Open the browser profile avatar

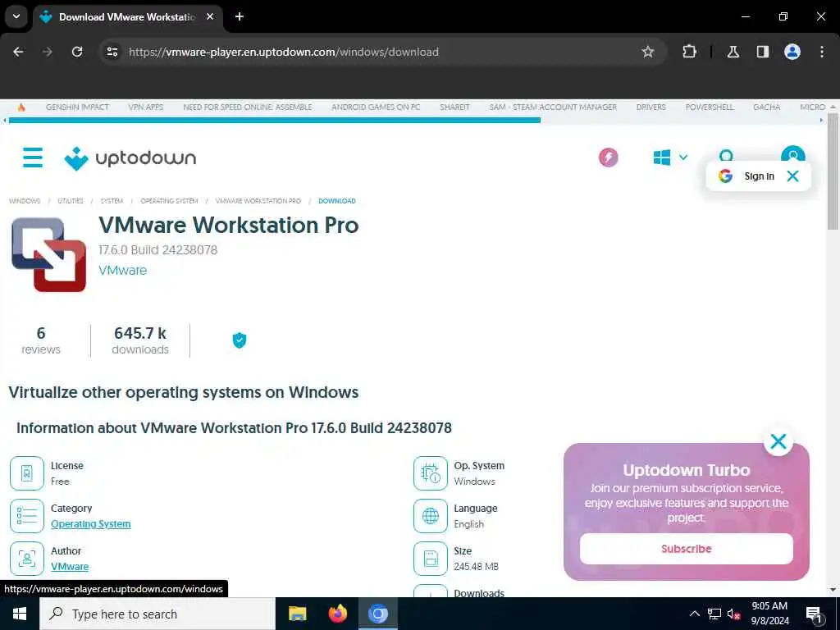pos(792,52)
